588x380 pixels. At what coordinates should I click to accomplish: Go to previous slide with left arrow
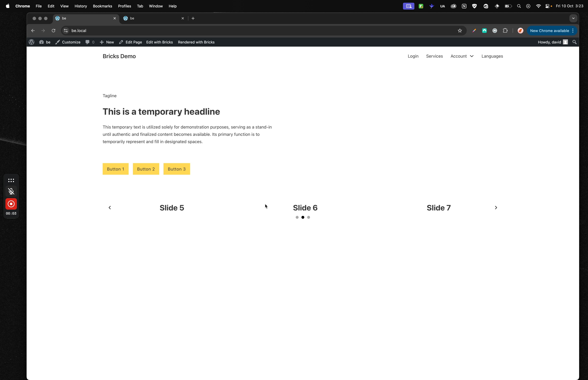[x=110, y=208]
